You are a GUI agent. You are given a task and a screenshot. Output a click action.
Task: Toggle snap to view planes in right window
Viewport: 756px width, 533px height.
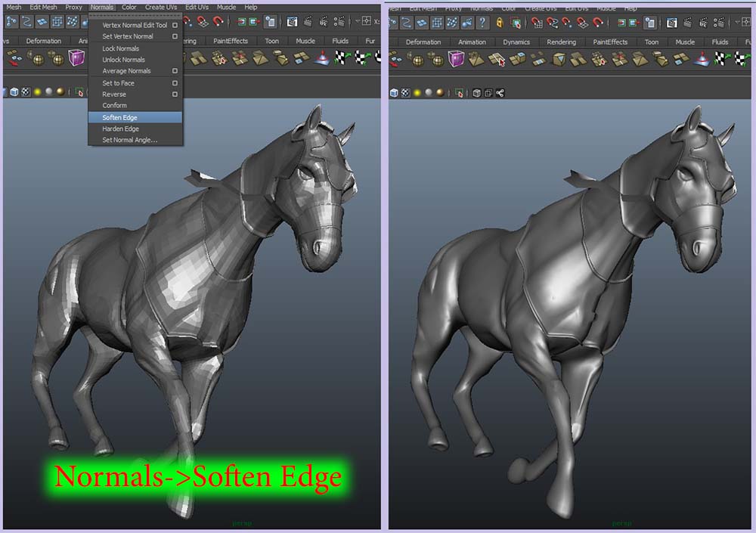pyautogui.click(x=582, y=22)
